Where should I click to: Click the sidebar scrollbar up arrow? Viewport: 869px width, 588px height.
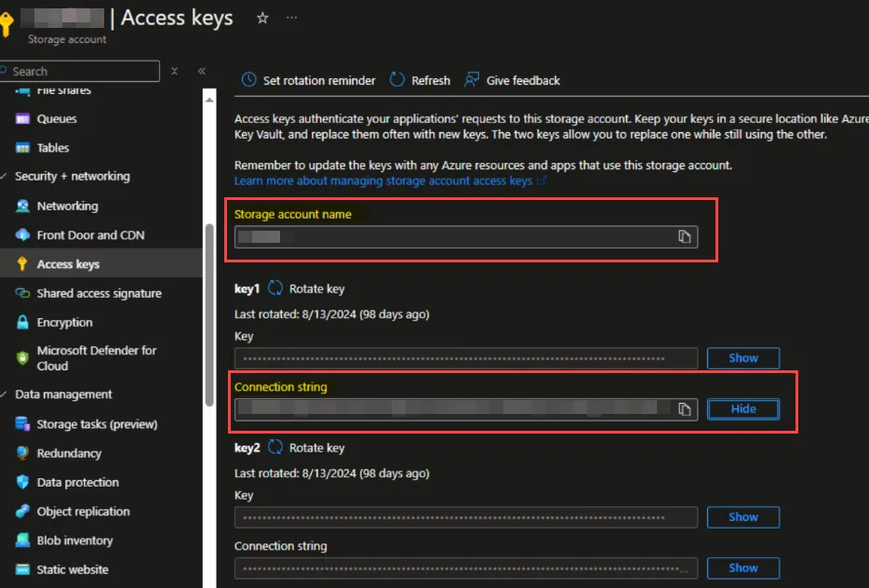point(209,100)
